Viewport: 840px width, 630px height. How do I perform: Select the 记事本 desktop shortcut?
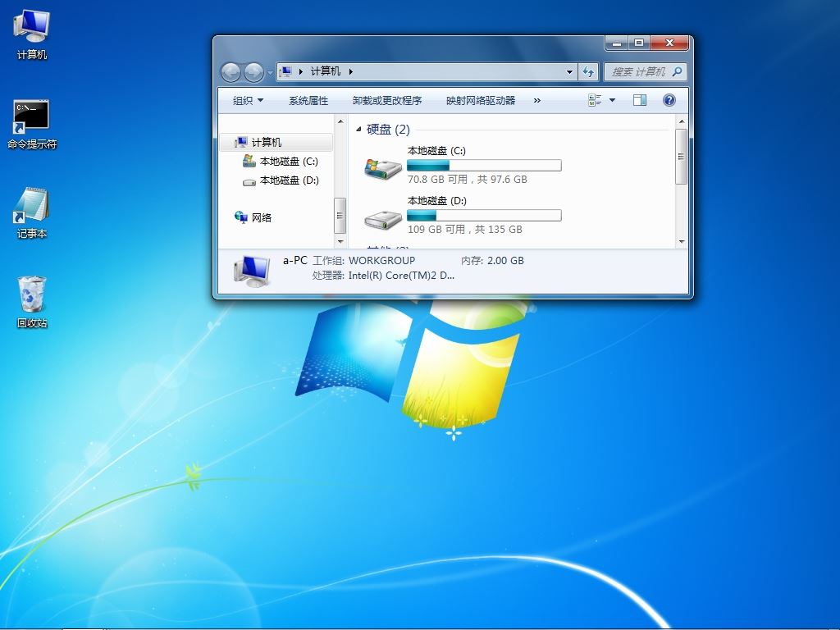(x=32, y=213)
